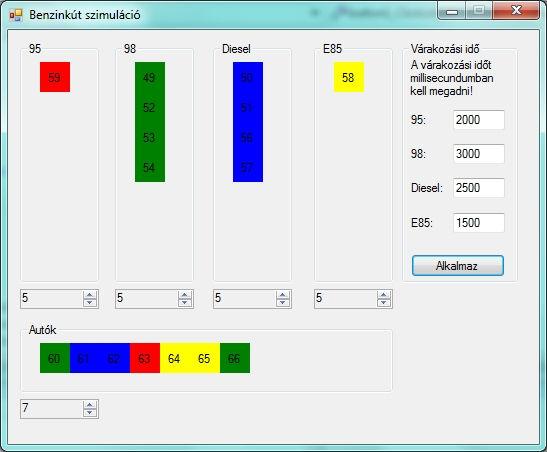The image size is (547, 452).
Task: Decrease the E85 queue spinner value
Action: tap(383, 303)
